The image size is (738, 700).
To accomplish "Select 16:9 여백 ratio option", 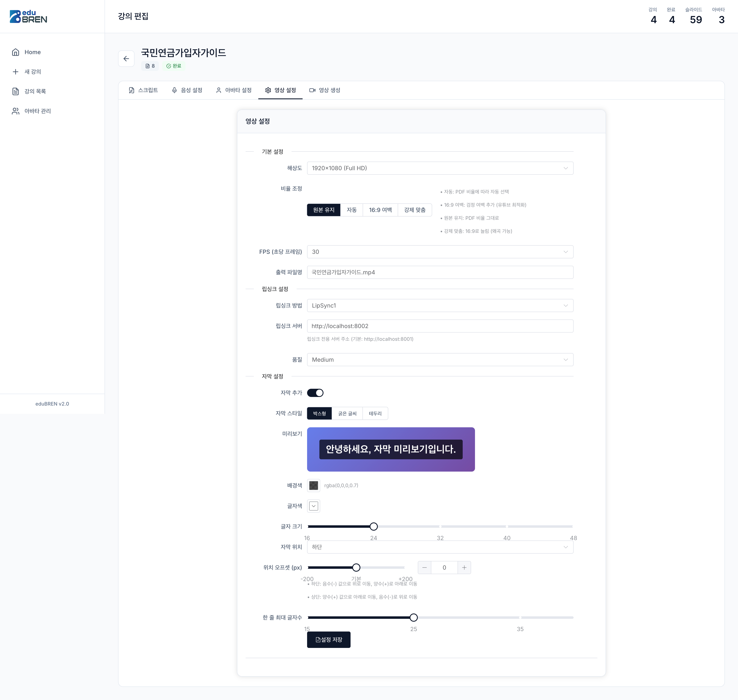I will (x=380, y=210).
